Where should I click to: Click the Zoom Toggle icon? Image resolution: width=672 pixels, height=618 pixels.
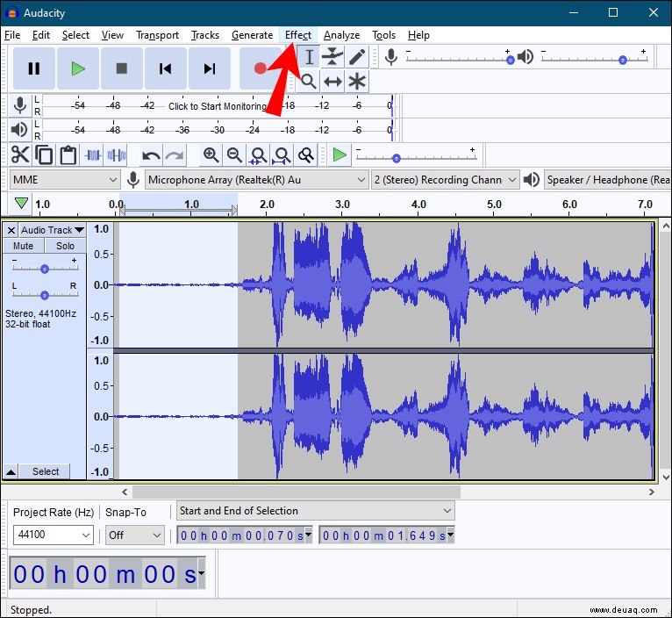tap(306, 154)
